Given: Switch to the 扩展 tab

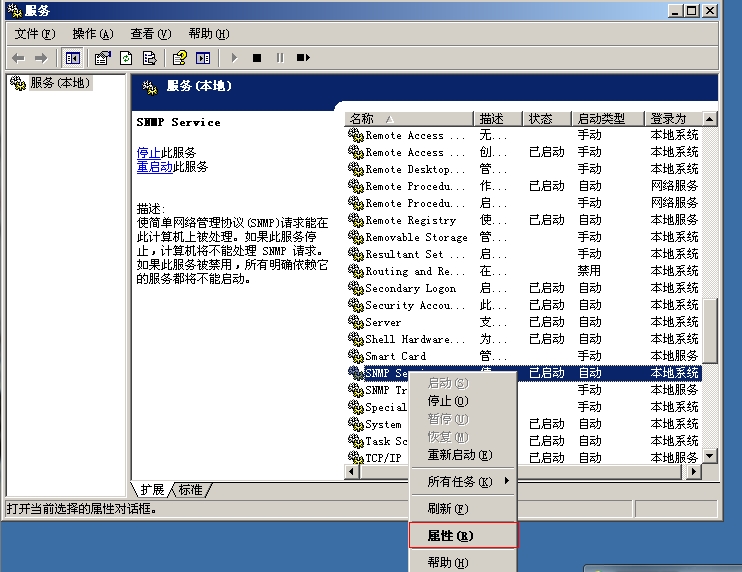Looking at the screenshot, I should (152, 490).
